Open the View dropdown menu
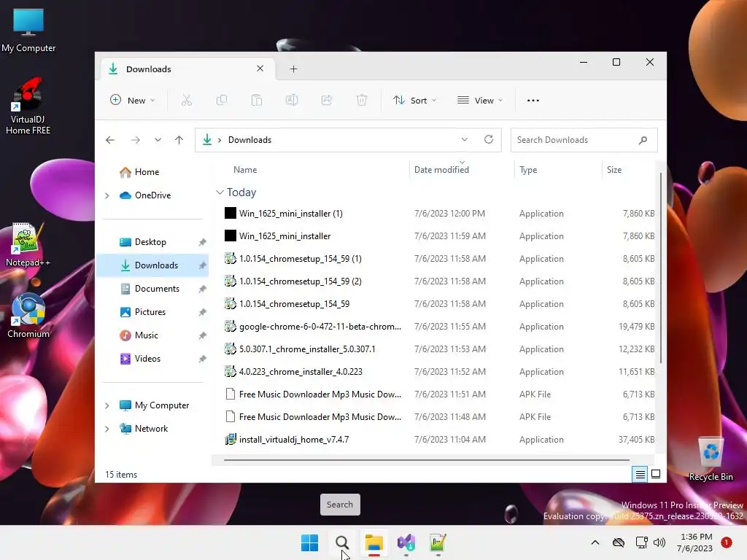 pyautogui.click(x=480, y=100)
